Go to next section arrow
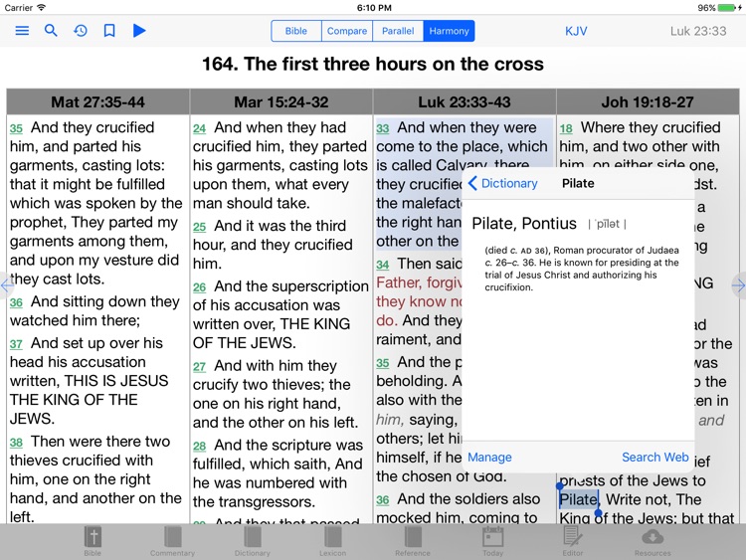This screenshot has height=560, width=746. 739,285
